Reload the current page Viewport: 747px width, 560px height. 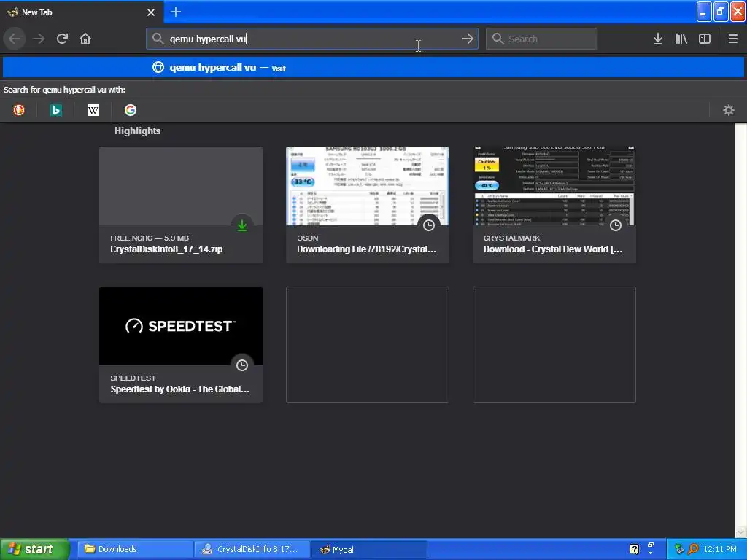coord(62,39)
